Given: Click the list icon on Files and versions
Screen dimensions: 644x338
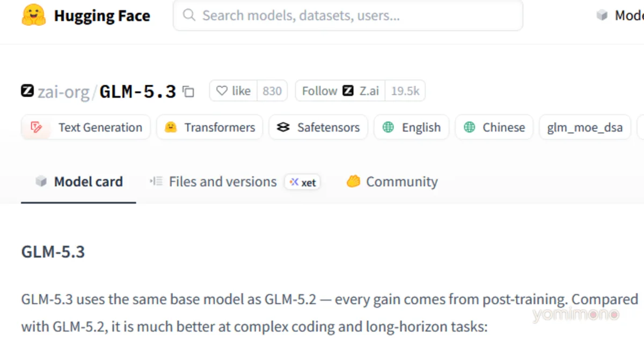Looking at the screenshot, I should pos(156,181).
